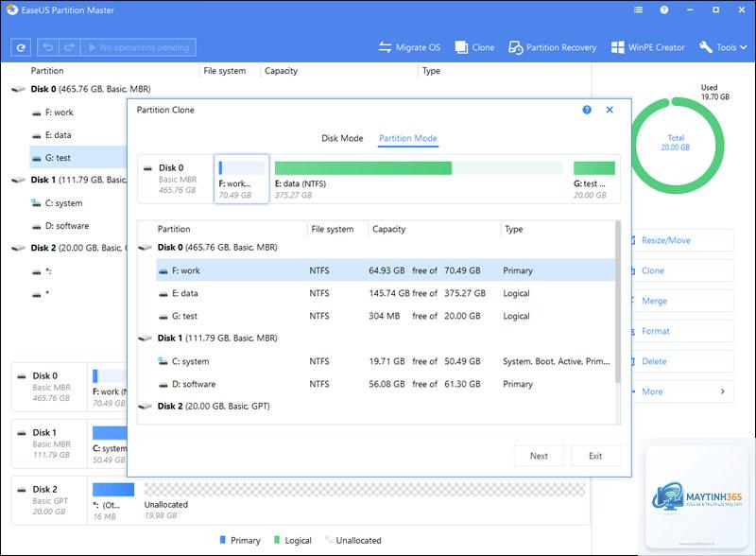
Task: Click the Disk 1 icon in the bottom disk map
Action: (21, 433)
